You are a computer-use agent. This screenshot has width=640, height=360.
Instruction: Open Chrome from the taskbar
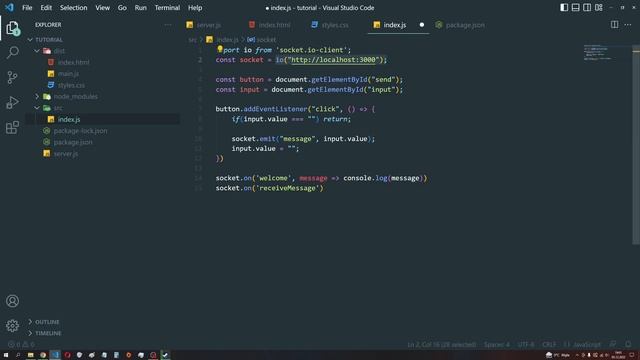click(x=42, y=355)
